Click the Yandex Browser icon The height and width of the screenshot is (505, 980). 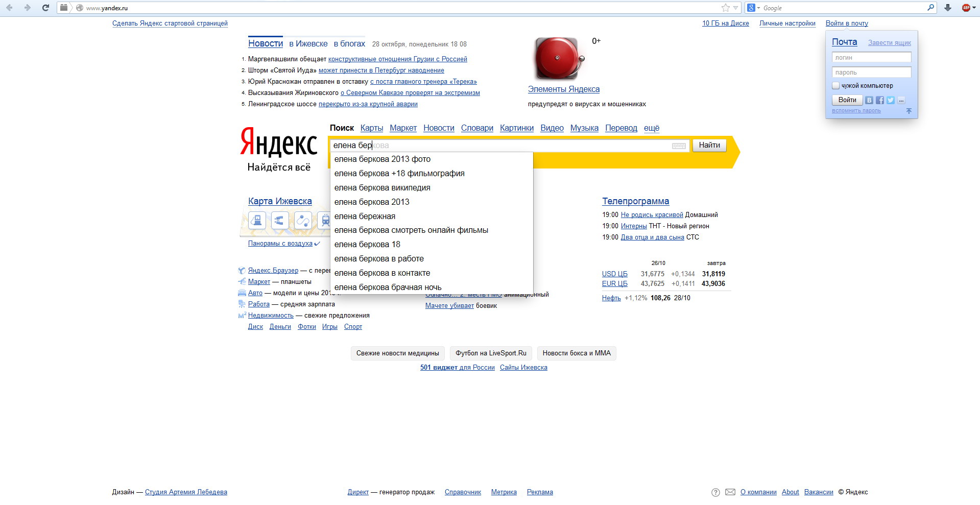pyautogui.click(x=242, y=271)
